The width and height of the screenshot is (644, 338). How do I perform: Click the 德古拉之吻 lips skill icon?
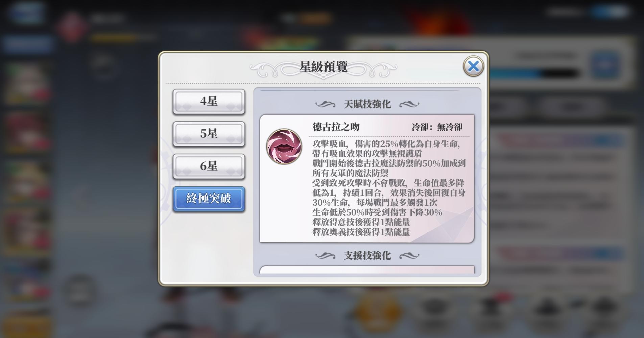[284, 146]
